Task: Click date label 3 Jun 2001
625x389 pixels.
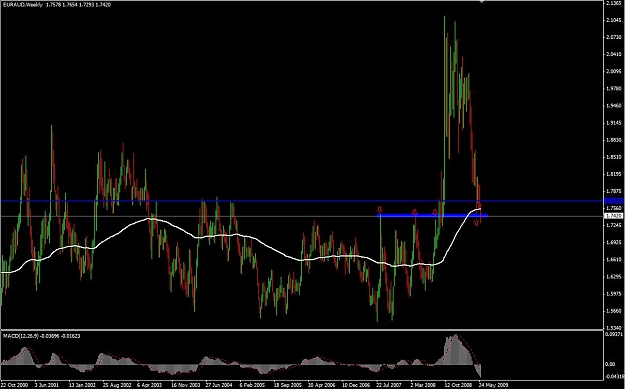Action: pos(46,385)
